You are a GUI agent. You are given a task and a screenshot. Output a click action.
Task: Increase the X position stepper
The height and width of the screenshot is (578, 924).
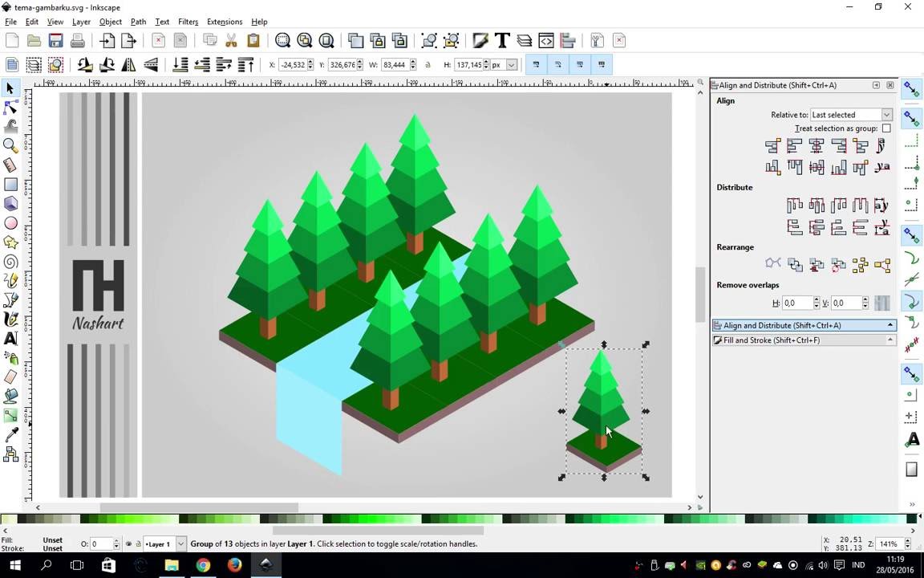click(x=310, y=61)
